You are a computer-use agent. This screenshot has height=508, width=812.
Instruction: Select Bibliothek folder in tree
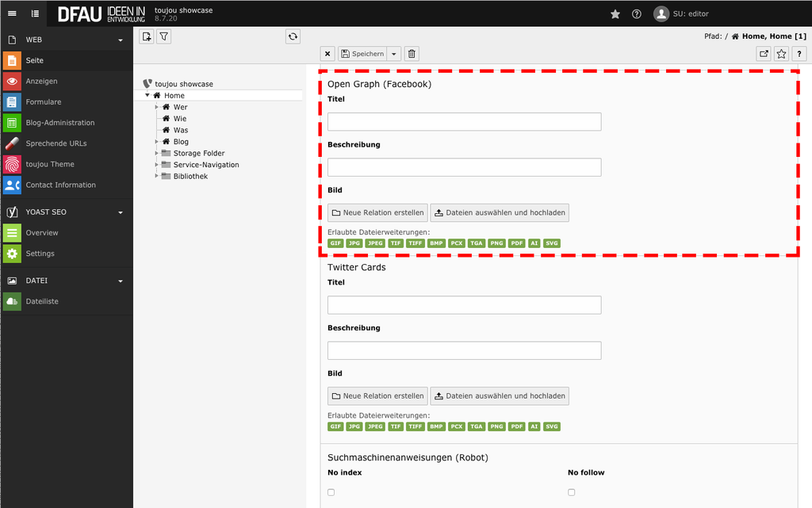click(190, 177)
